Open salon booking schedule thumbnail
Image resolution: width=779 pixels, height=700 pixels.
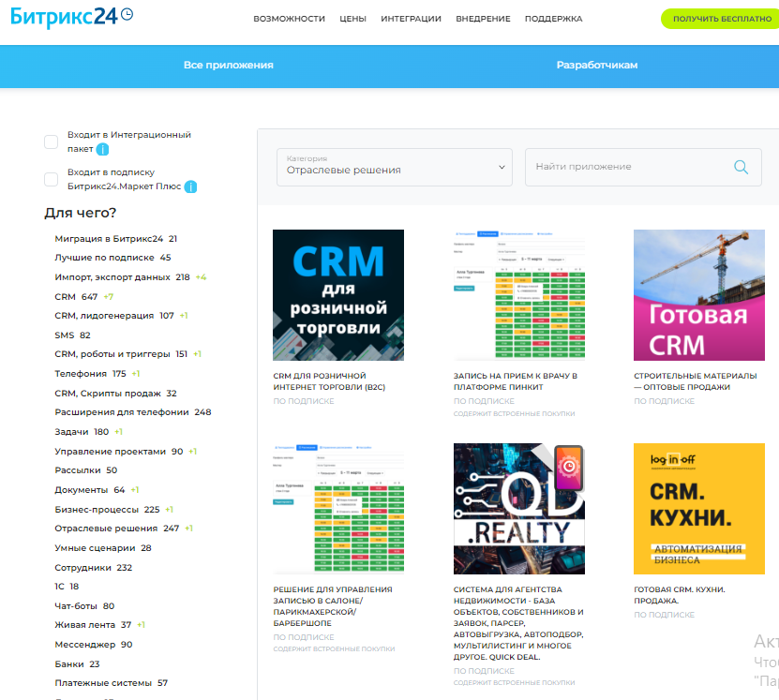[338, 509]
